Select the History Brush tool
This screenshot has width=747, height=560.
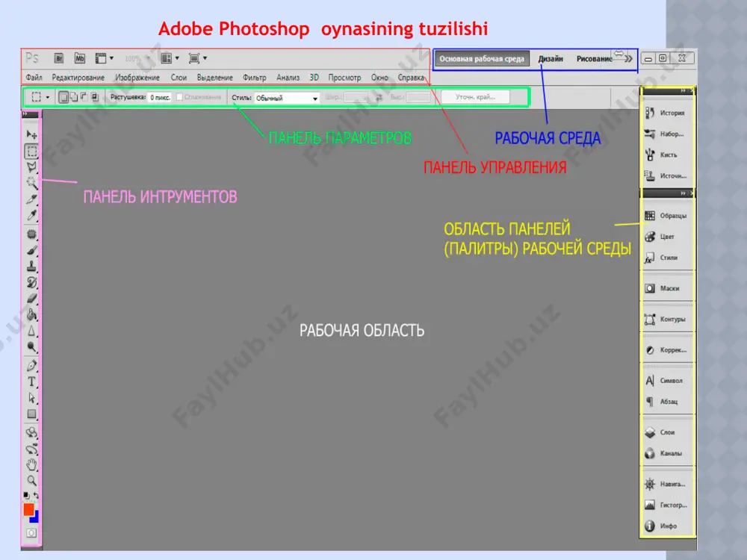point(31,282)
